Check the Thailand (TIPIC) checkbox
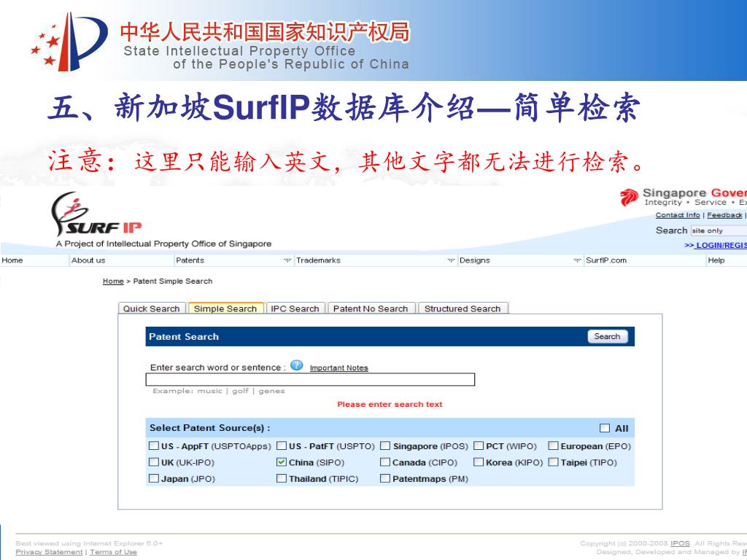 pos(282,478)
